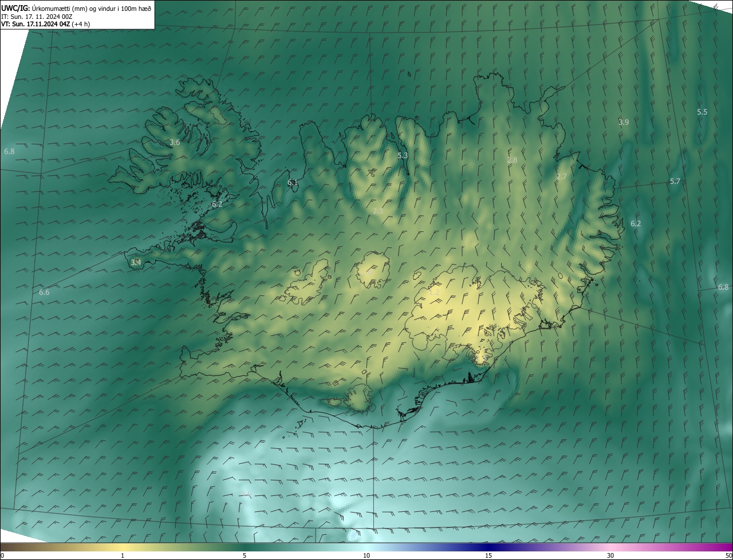Screen dimensions: 733x560
Task: Click the 5.3 value label on the map
Action: tap(403, 155)
